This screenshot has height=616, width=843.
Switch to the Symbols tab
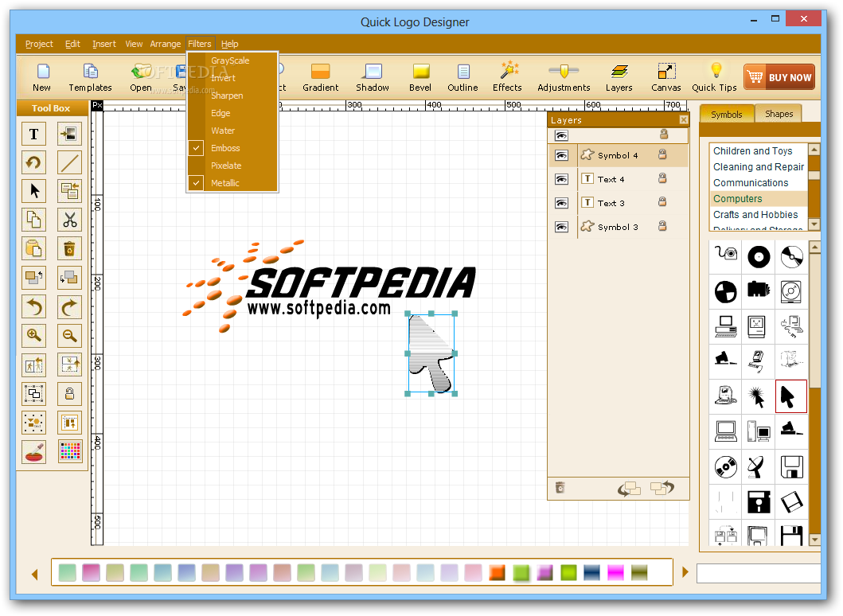(726, 114)
